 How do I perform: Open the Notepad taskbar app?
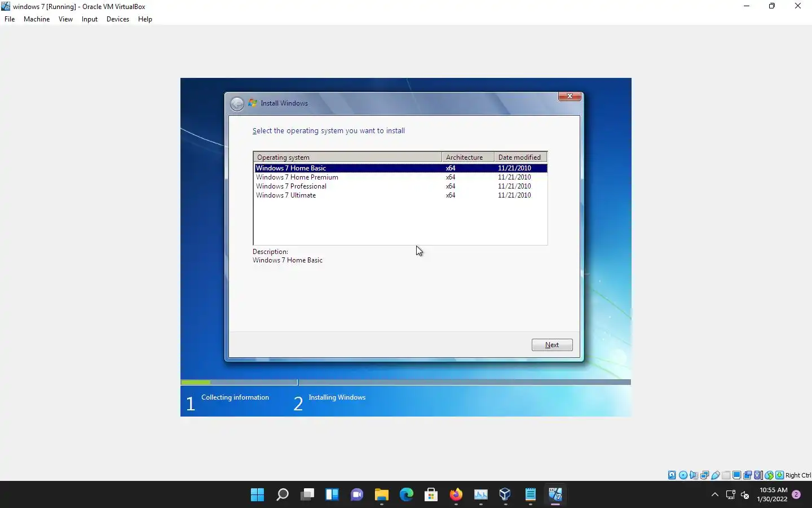click(531, 494)
